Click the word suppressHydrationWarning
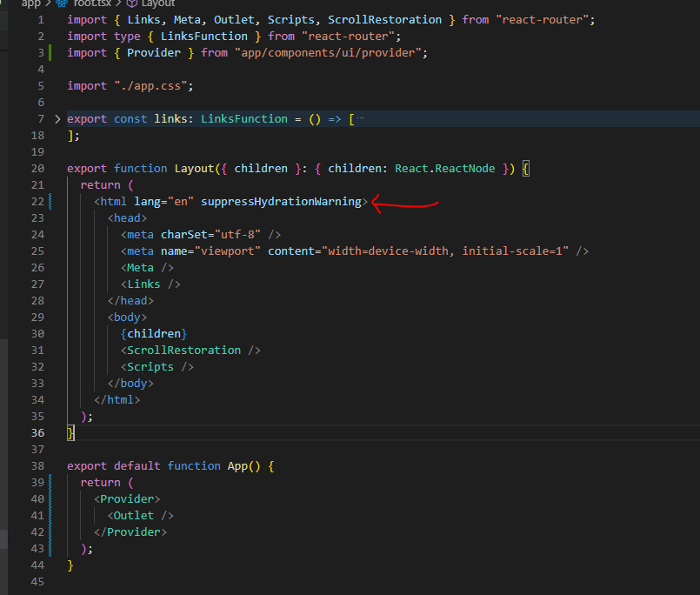The width and height of the screenshot is (700, 595). [x=281, y=202]
